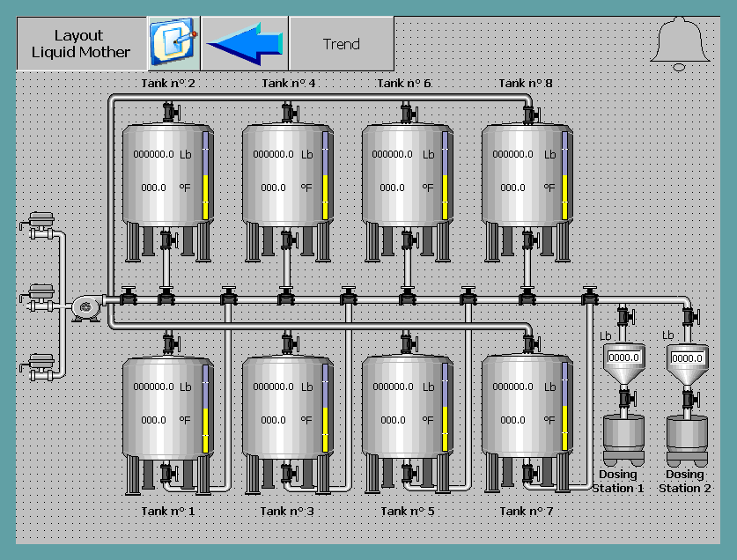Click Tank 4 temperature value 000.0
737x560 pixels.
[x=273, y=188]
